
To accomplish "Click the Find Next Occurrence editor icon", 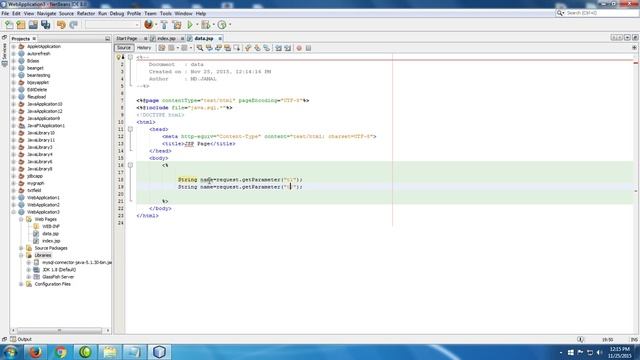I will 218,48.
